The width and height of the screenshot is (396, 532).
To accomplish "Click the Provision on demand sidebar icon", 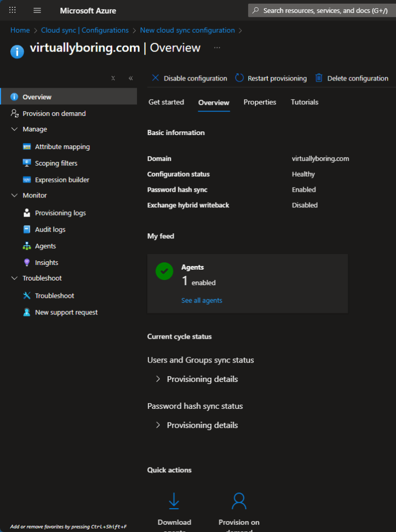I will click(15, 113).
